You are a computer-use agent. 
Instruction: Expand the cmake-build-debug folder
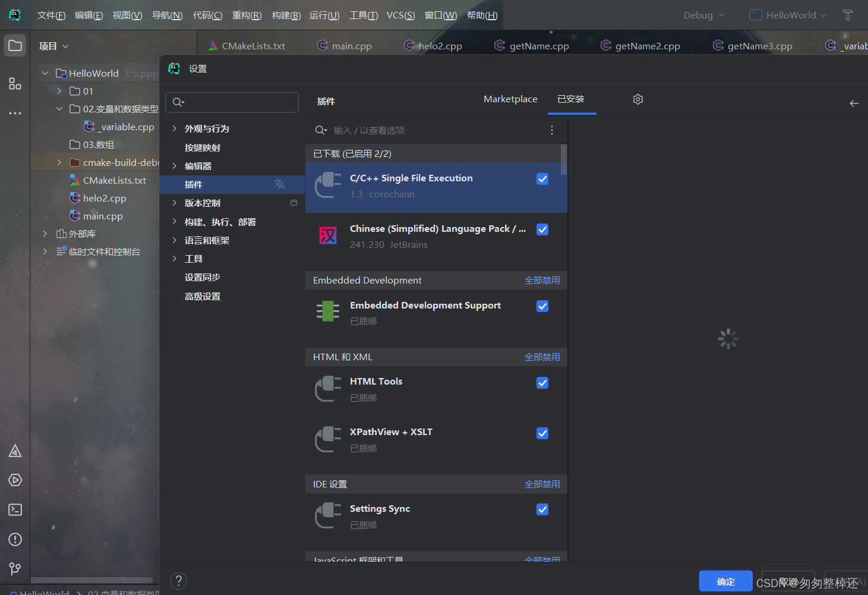click(x=59, y=162)
